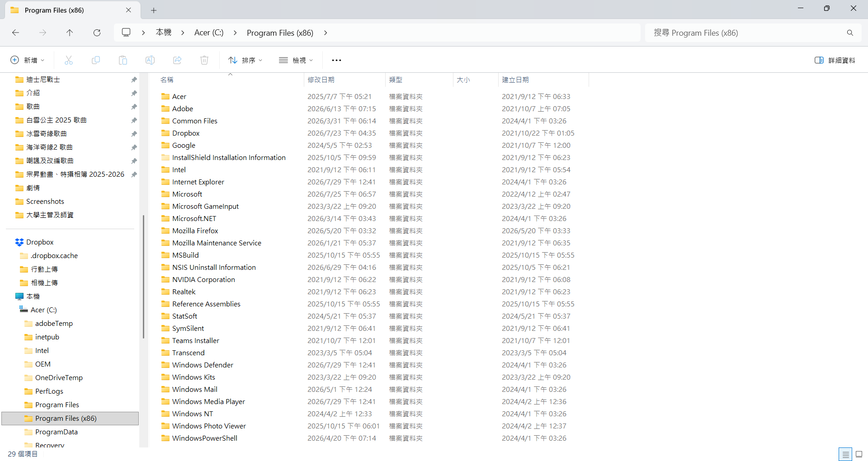This screenshot has height=461, width=868.
Task: Sort by 修改日期 column header
Action: [344, 80]
